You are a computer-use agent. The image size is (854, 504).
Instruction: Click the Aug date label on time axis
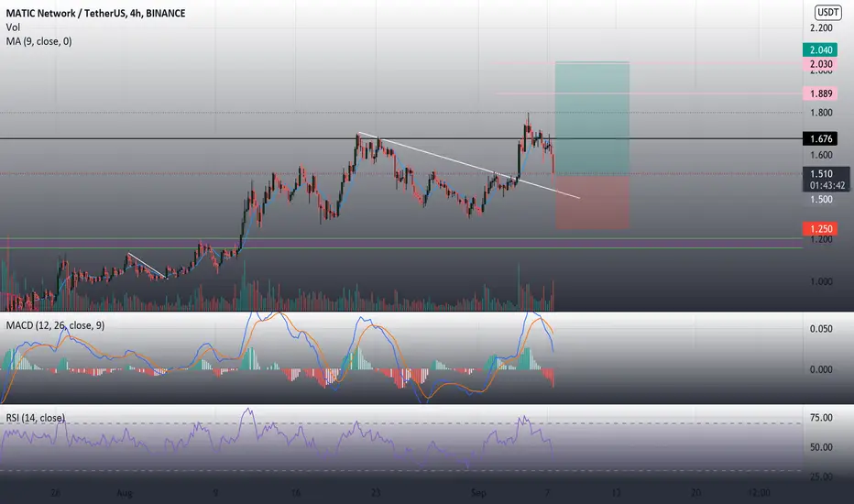tap(125, 493)
